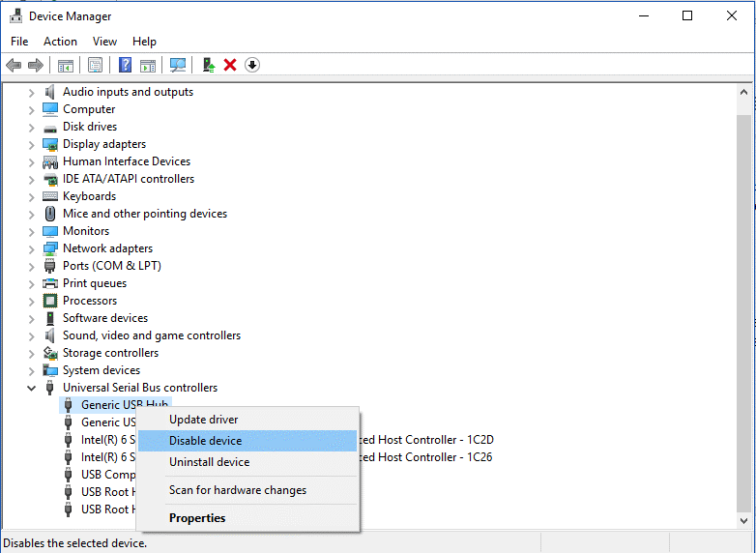The image size is (756, 553).
Task: Click the IDE ATA/ATAPI controllers icon
Action: pyautogui.click(x=50, y=180)
